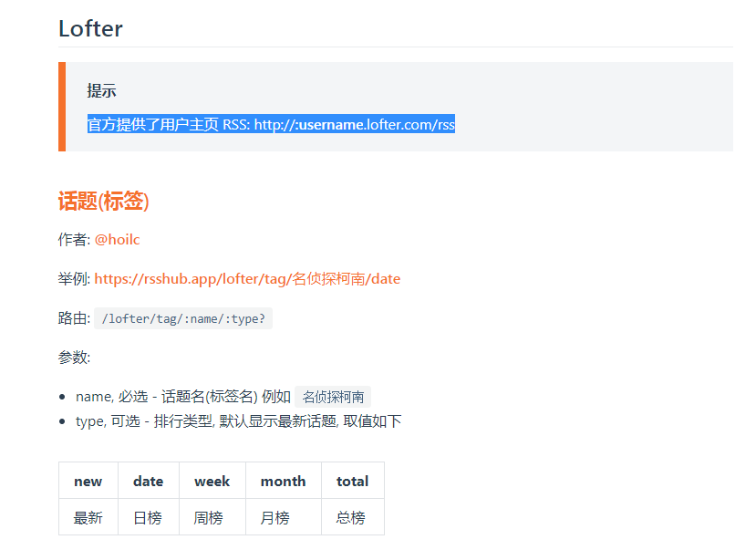Open the rsshub.app lofter tag example link
The height and width of the screenshot is (550, 756).
click(247, 278)
